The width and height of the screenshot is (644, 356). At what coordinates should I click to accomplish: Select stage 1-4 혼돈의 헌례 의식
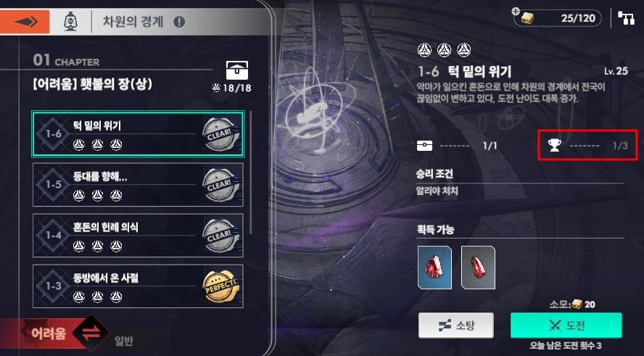(138, 236)
